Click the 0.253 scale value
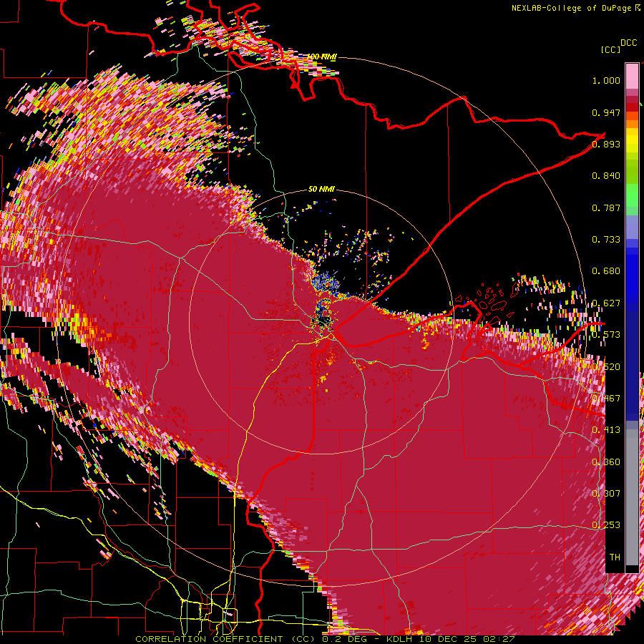This screenshot has height=644, width=644. 606,525
